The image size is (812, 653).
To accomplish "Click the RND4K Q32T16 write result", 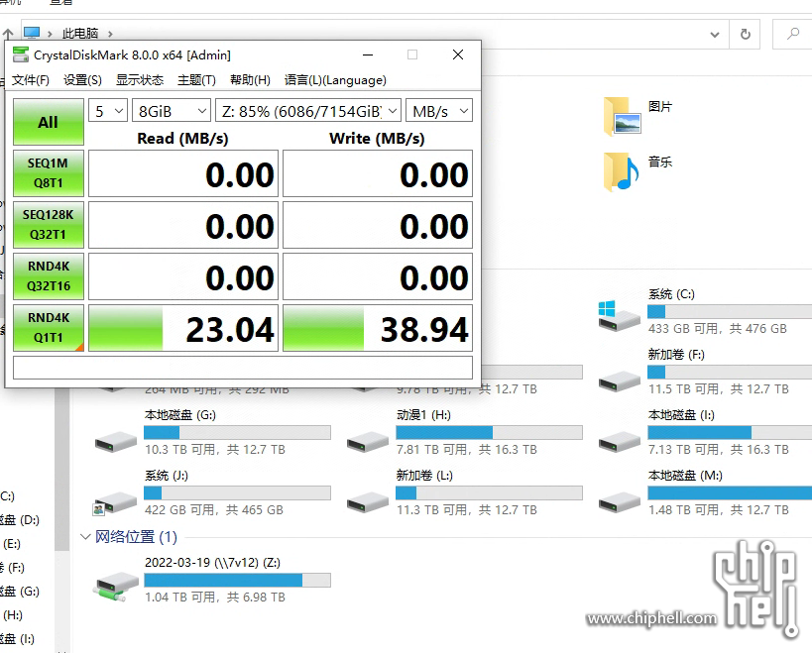I will point(378,276).
